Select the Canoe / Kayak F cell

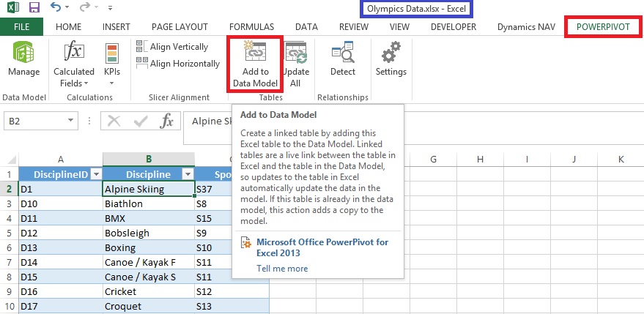click(149, 262)
